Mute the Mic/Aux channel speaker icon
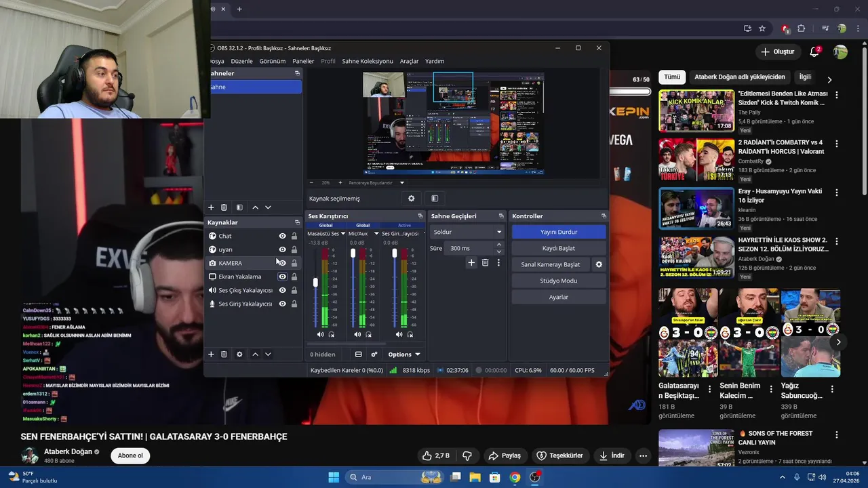868x488 pixels. (357, 334)
